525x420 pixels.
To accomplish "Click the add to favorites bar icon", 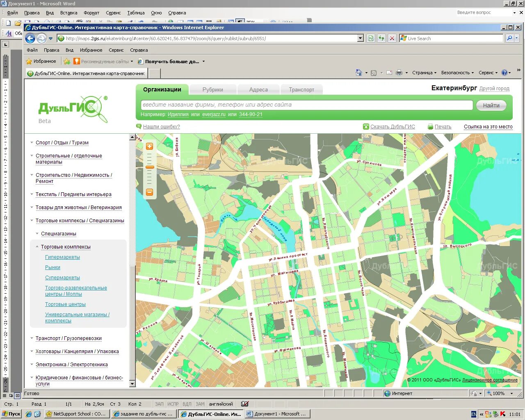I will tap(67, 61).
